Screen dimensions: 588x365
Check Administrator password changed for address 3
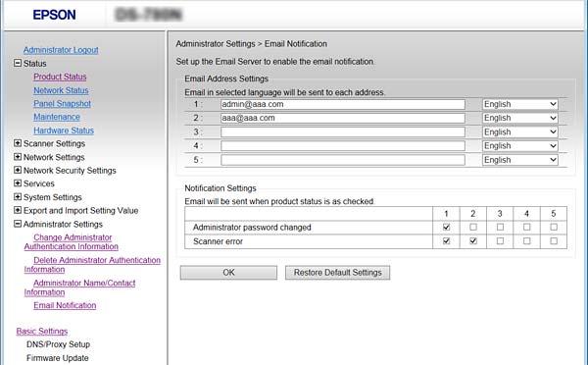click(500, 228)
